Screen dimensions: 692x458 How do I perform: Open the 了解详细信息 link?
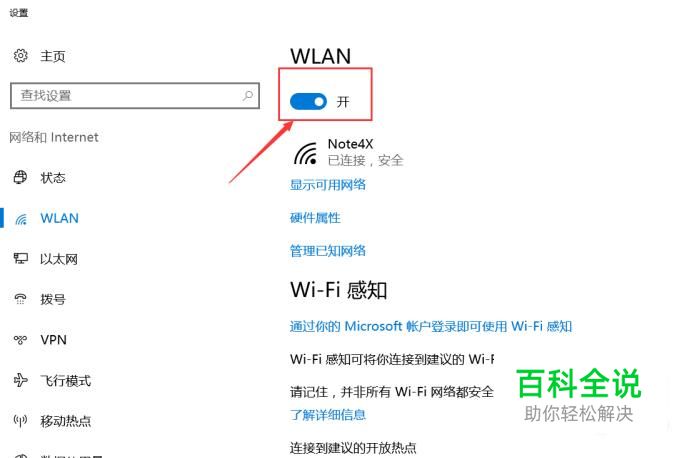coord(327,414)
